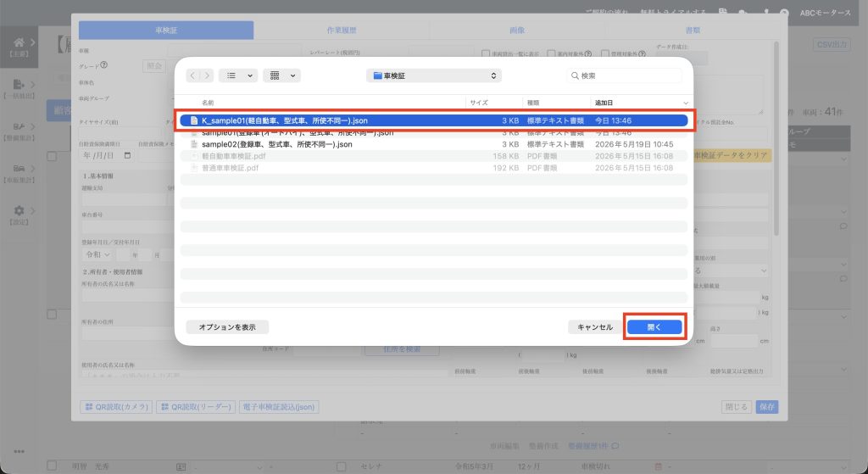Switch to 画像 tab
The height and width of the screenshot is (474, 868).
click(517, 31)
